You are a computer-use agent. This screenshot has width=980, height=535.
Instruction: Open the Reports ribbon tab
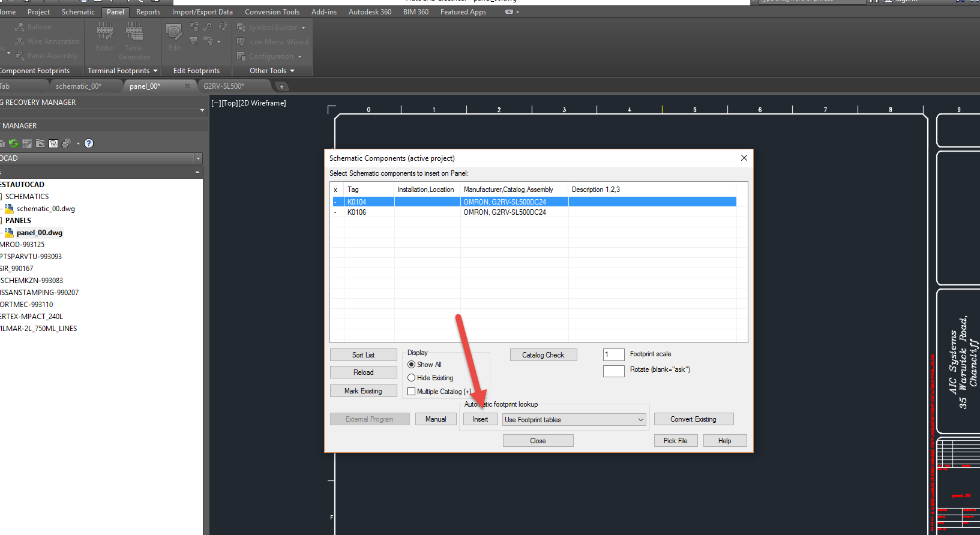(148, 12)
